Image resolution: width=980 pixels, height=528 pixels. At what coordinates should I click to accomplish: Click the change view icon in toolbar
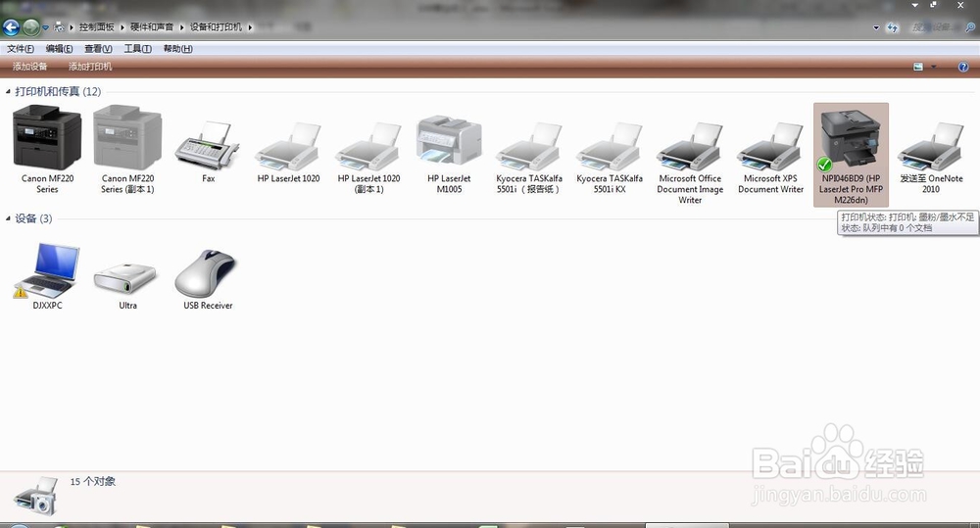click(x=918, y=67)
